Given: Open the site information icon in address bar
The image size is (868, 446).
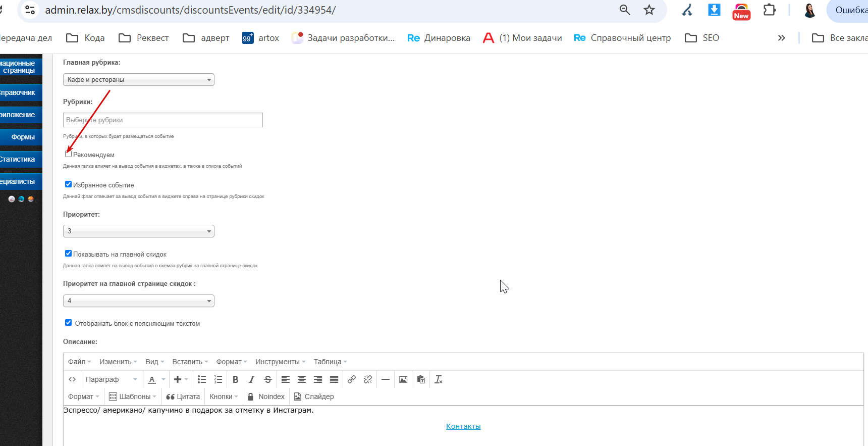Looking at the screenshot, I should 30,10.
